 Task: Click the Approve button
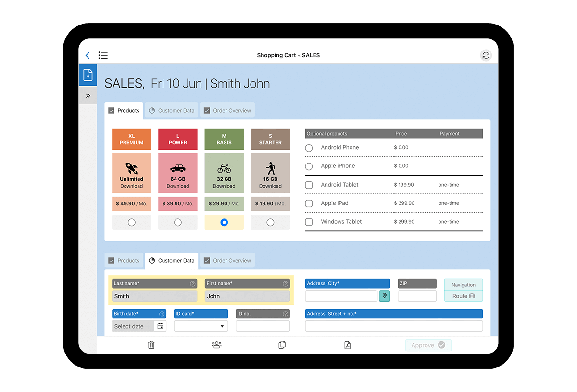(428, 345)
